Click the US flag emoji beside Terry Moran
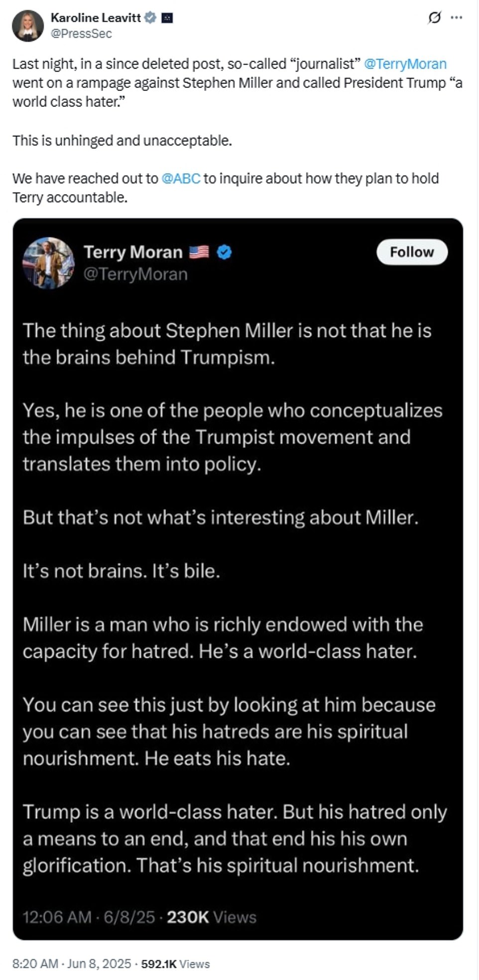Screen dimensions: 479x980 tap(199, 252)
